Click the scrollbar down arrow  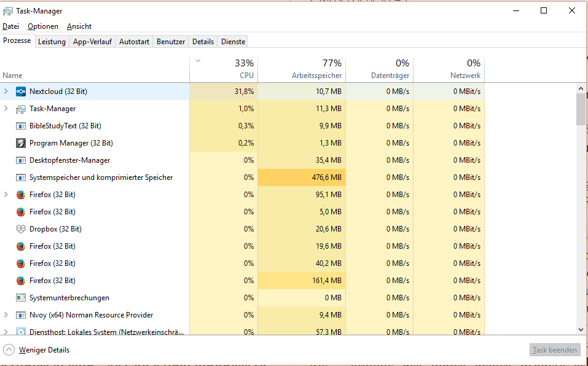pyautogui.click(x=581, y=330)
